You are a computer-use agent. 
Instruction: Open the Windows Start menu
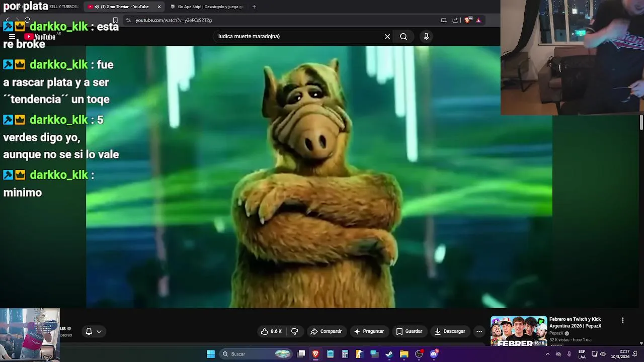pos(211,354)
